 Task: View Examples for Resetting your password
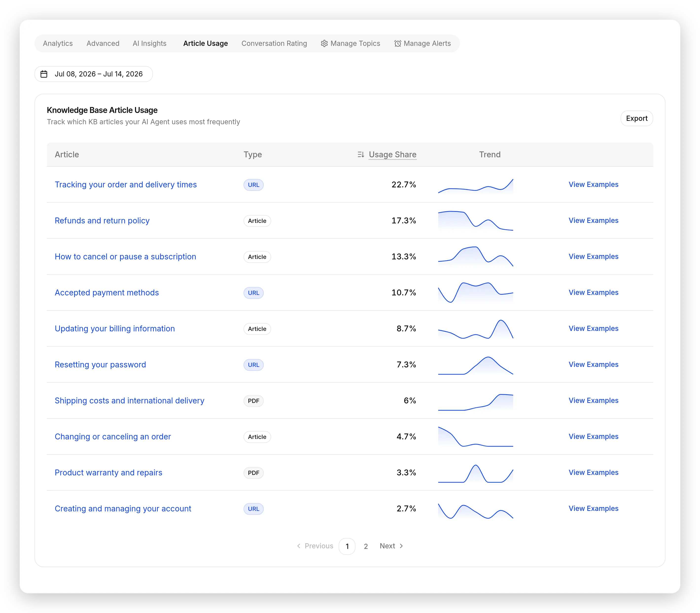pyautogui.click(x=593, y=365)
